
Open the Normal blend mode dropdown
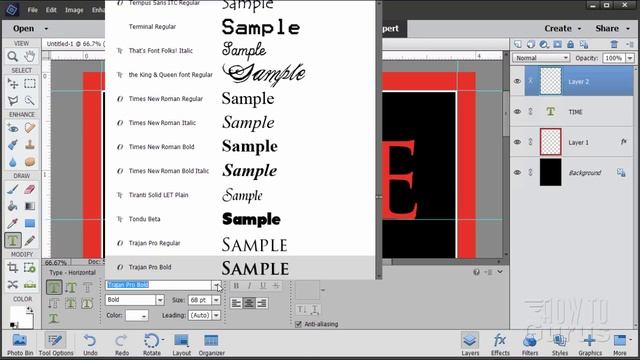click(x=541, y=58)
